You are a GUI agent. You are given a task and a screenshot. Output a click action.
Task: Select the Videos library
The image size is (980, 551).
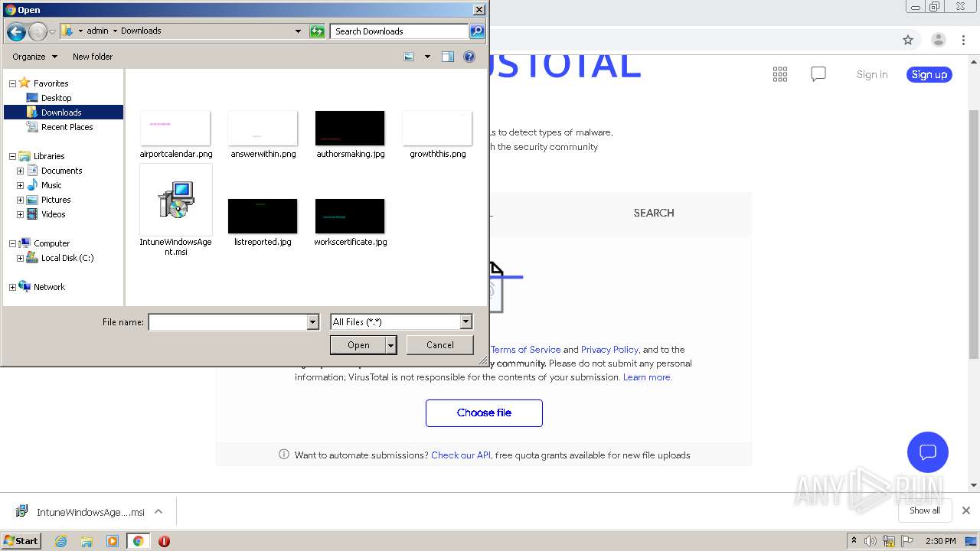click(x=53, y=214)
